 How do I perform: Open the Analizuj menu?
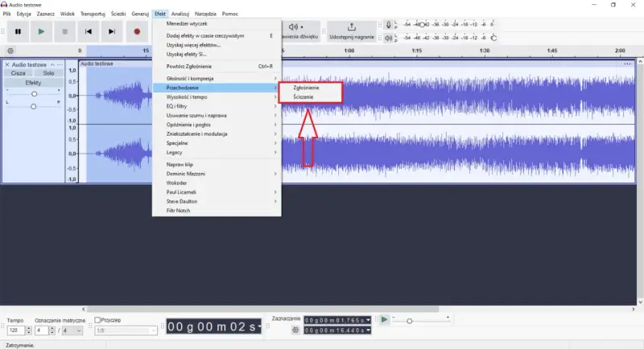coord(180,14)
